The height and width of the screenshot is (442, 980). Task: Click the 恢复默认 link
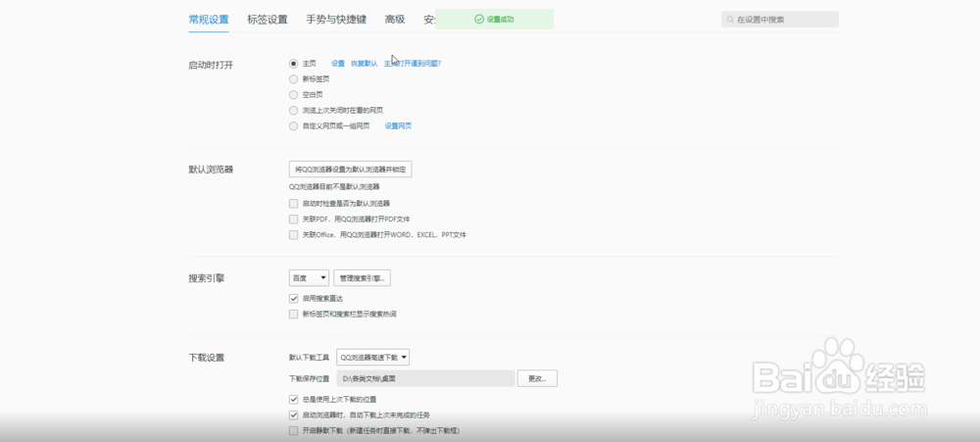coord(364,63)
